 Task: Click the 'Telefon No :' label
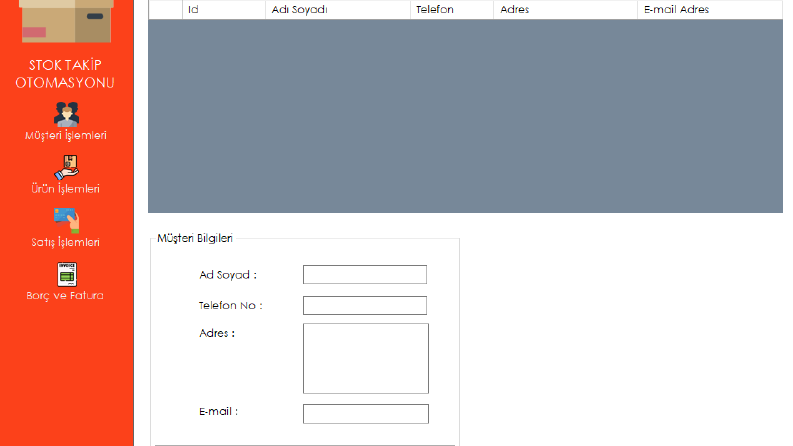(x=230, y=305)
